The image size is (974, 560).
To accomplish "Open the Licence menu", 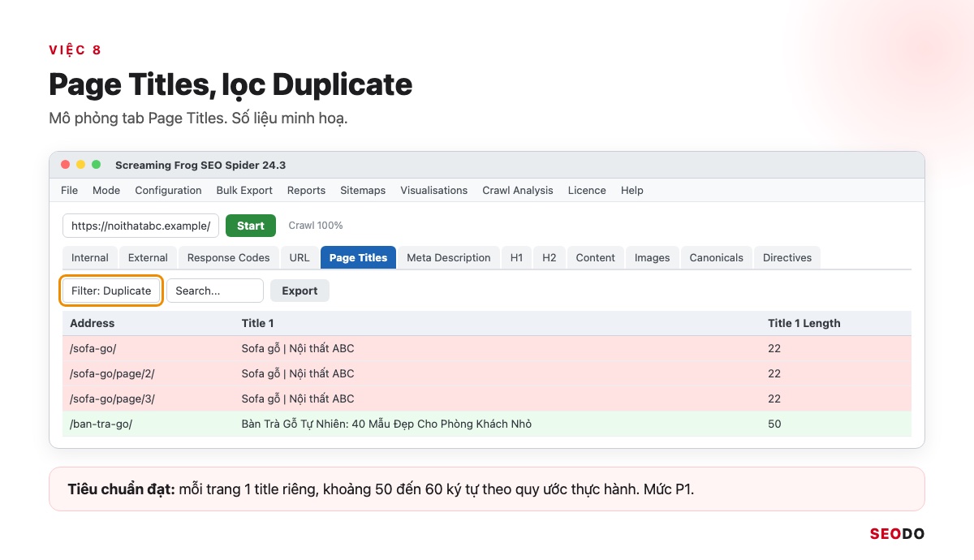I will point(587,190).
